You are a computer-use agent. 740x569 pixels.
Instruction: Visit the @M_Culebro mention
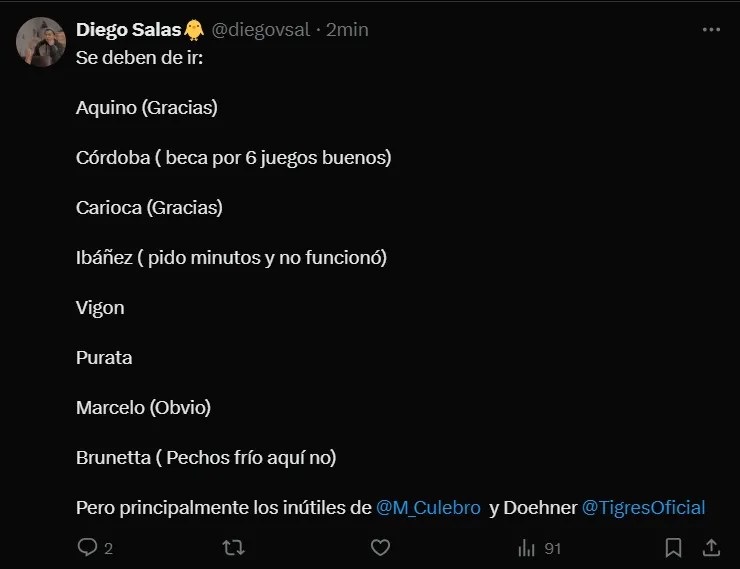tap(428, 508)
